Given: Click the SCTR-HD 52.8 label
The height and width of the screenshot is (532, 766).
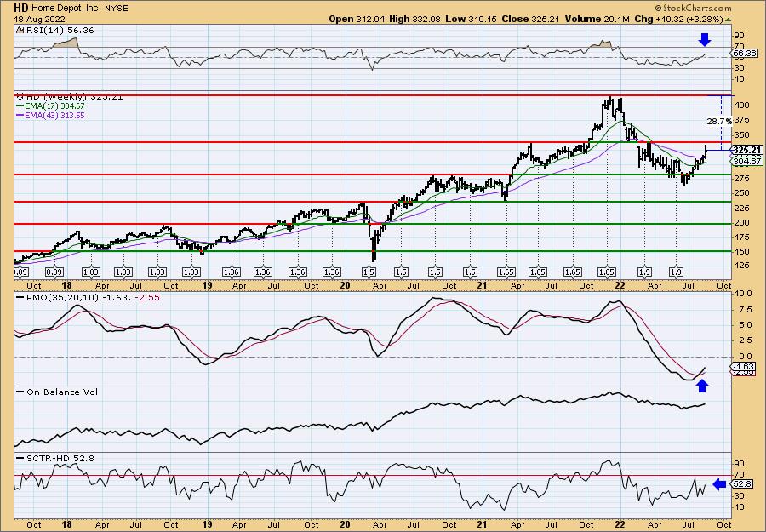Looking at the screenshot, I should pyautogui.click(x=55, y=458).
